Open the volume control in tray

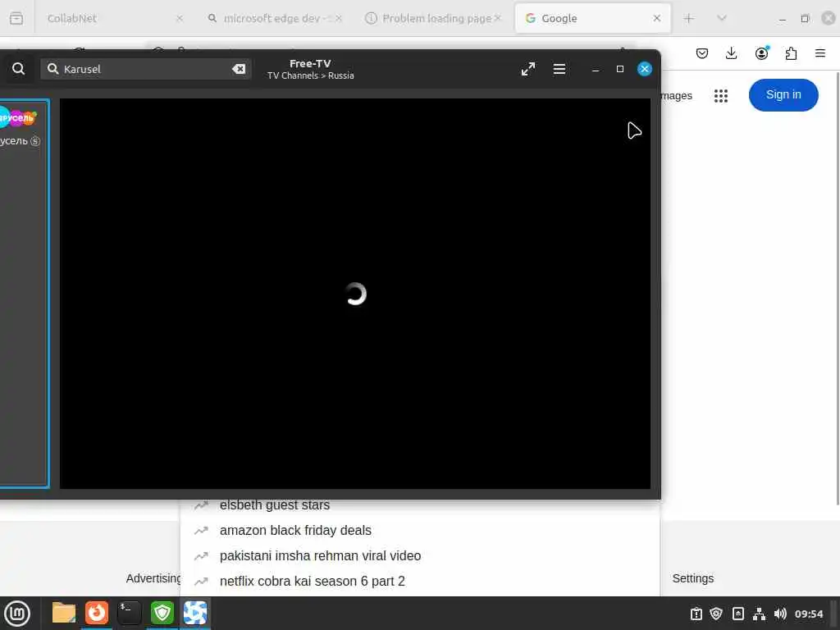tap(780, 614)
